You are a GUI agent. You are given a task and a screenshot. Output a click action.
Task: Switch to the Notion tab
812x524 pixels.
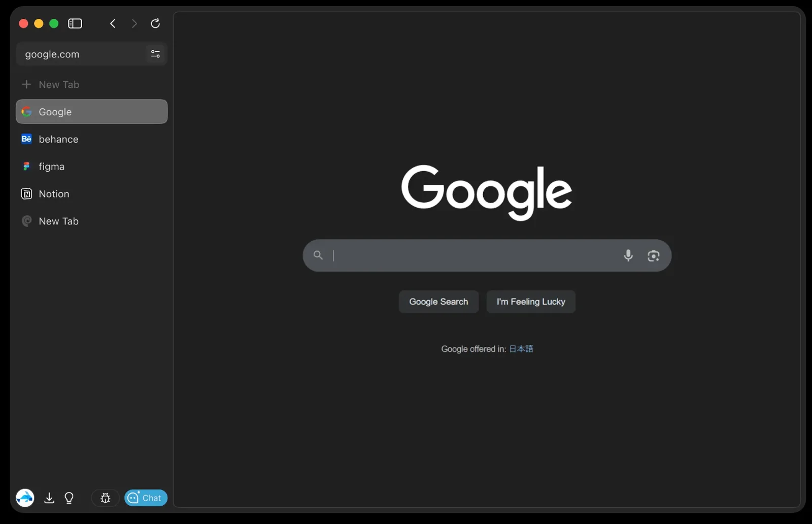[x=91, y=194]
